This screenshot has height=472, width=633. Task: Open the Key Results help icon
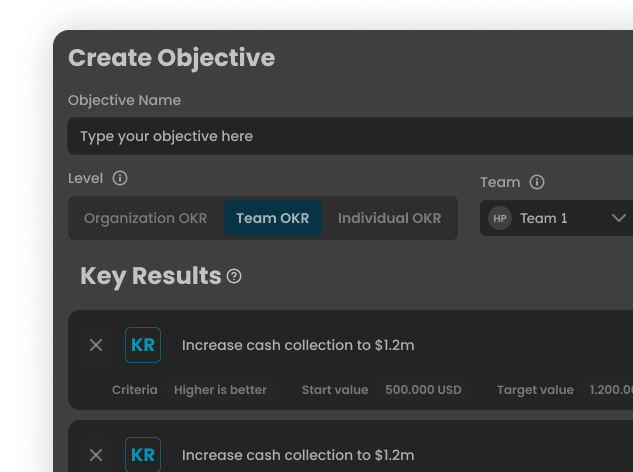(x=234, y=276)
